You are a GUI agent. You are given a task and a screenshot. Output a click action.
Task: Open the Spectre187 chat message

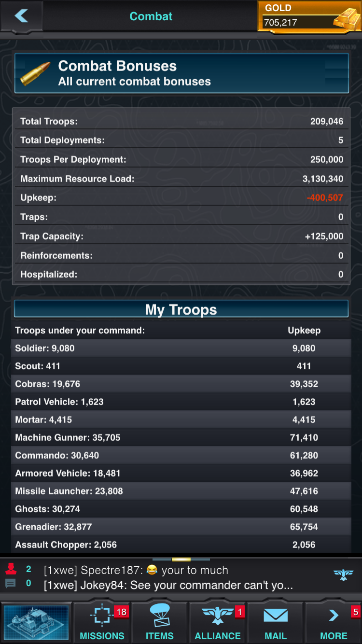point(136,570)
